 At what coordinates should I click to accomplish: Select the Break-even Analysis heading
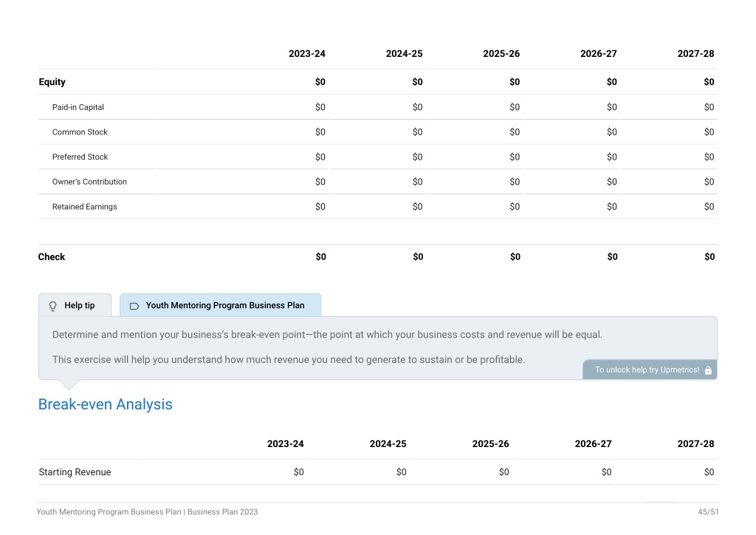point(105,404)
